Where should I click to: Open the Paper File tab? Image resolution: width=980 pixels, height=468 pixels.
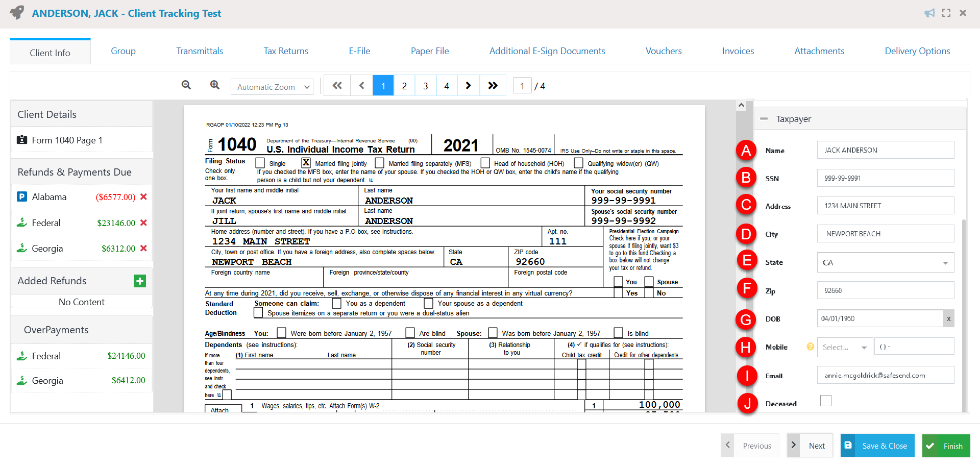click(430, 51)
